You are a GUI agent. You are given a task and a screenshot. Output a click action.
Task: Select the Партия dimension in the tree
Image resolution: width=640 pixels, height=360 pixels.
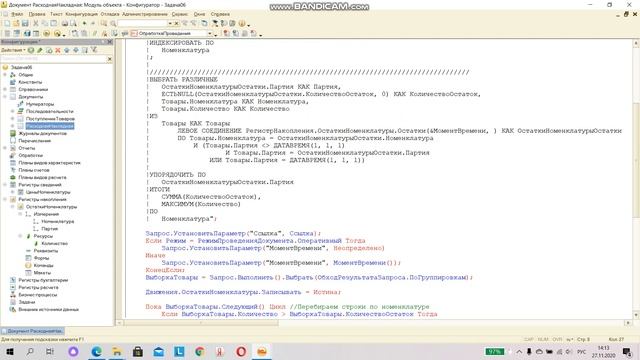coord(49,229)
